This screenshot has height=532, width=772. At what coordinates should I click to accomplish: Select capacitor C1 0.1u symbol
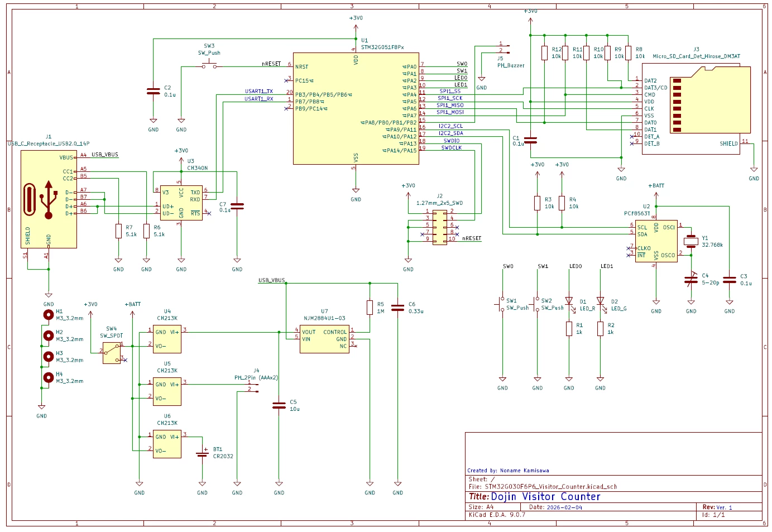[x=530, y=140]
